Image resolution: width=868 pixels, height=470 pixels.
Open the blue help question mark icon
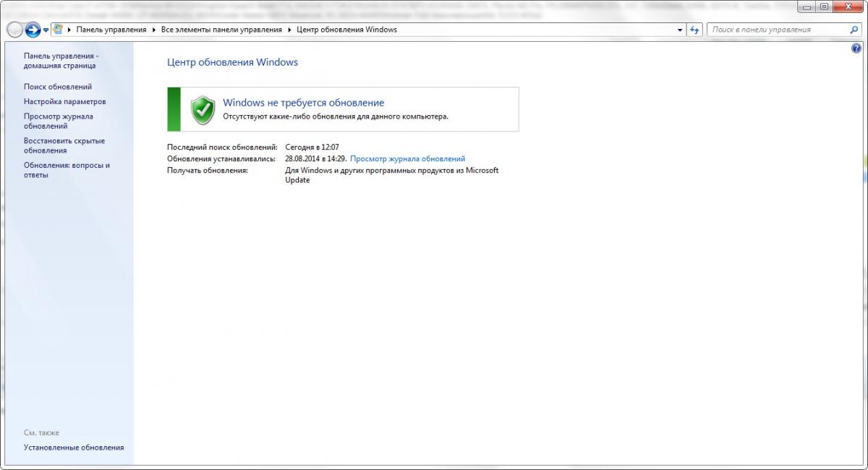[x=857, y=48]
